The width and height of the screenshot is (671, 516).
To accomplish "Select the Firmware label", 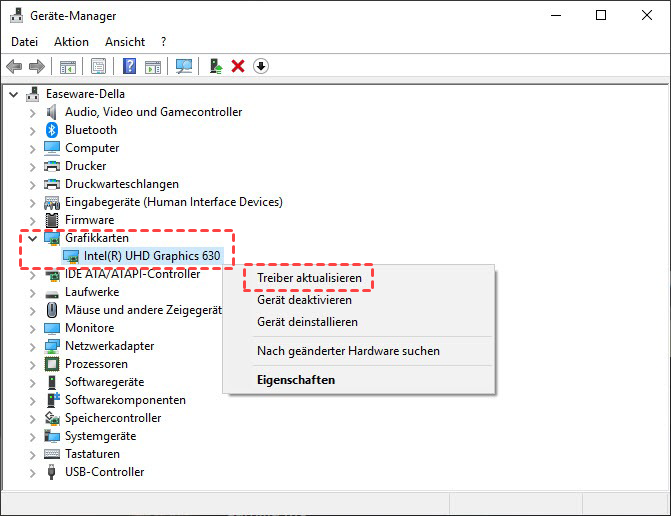I will [x=89, y=220].
